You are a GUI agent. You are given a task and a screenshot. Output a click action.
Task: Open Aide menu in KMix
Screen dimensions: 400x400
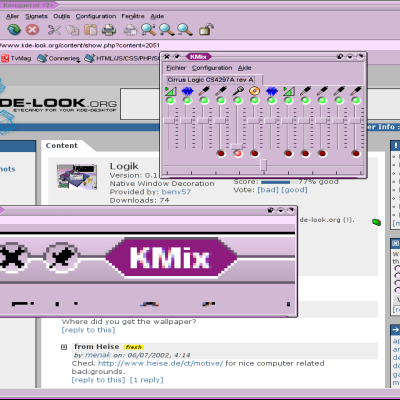245,68
